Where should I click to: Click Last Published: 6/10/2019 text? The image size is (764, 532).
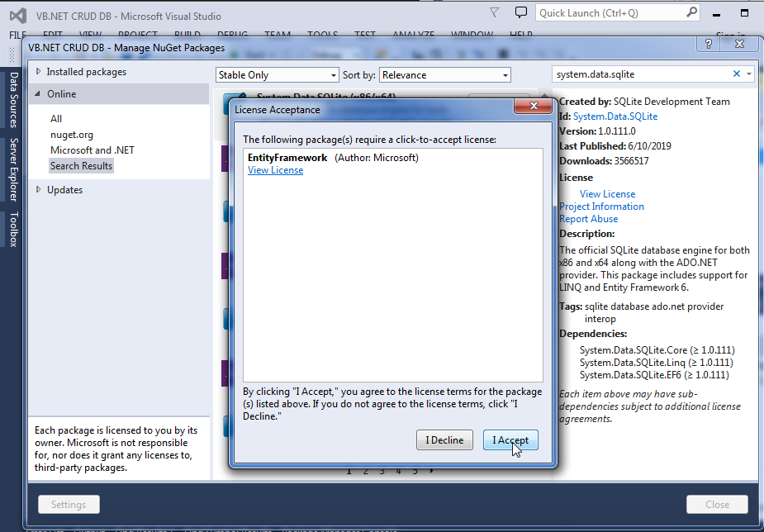(x=615, y=146)
